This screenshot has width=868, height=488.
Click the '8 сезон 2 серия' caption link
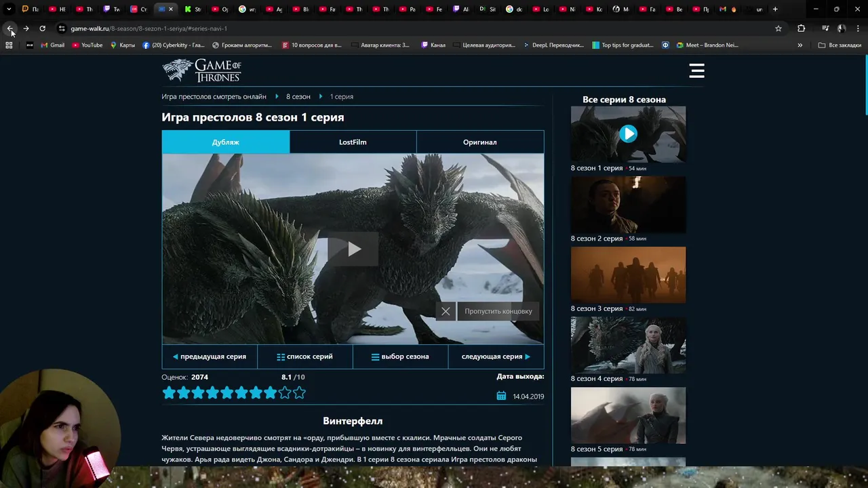[x=597, y=239]
